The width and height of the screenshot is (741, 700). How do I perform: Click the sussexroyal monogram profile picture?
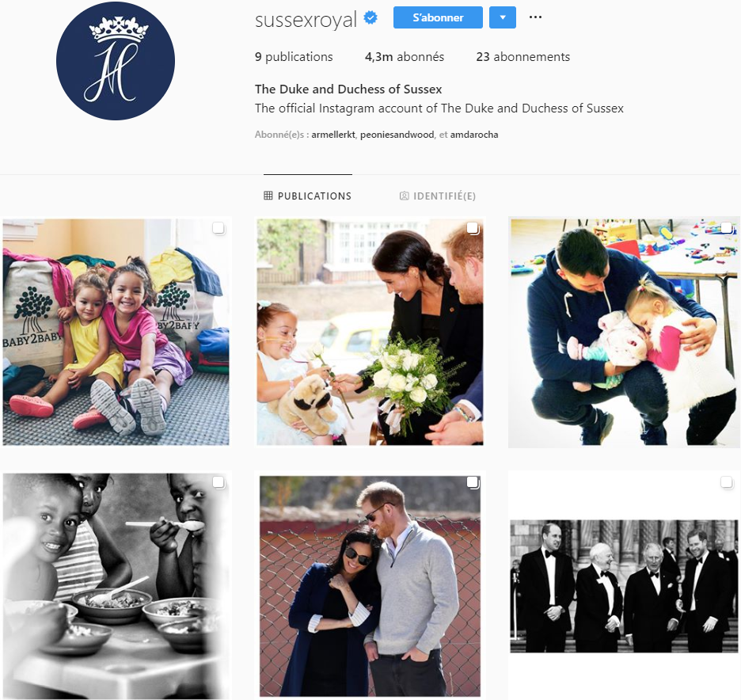[116, 61]
